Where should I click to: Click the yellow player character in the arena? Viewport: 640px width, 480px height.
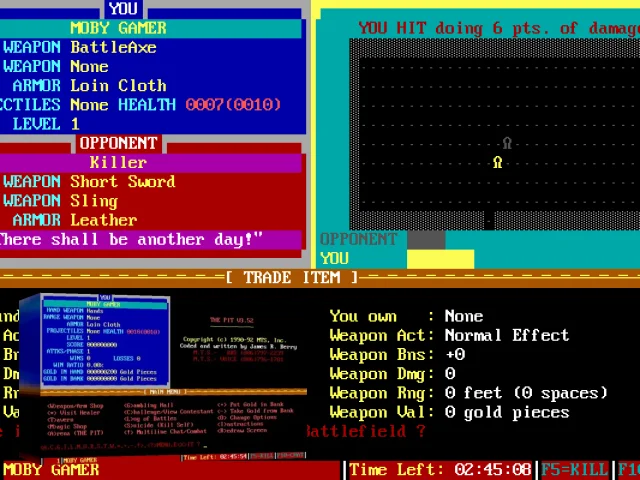coord(497,162)
